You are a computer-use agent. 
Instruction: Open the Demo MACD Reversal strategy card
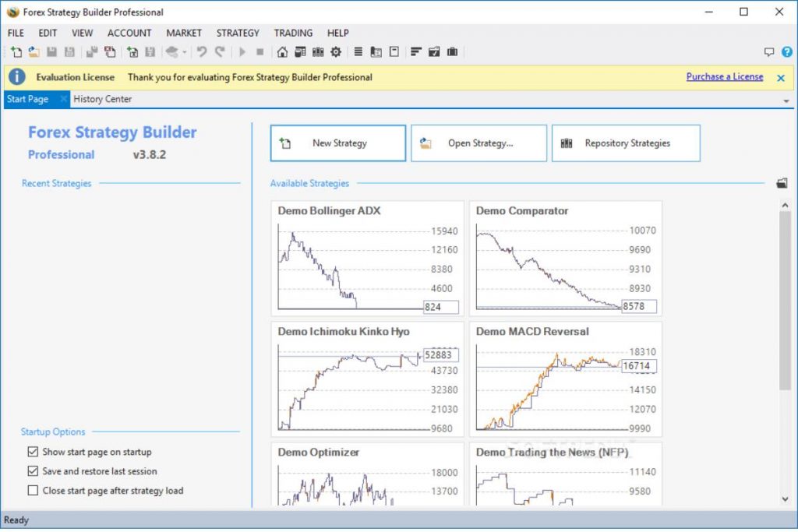(566, 379)
